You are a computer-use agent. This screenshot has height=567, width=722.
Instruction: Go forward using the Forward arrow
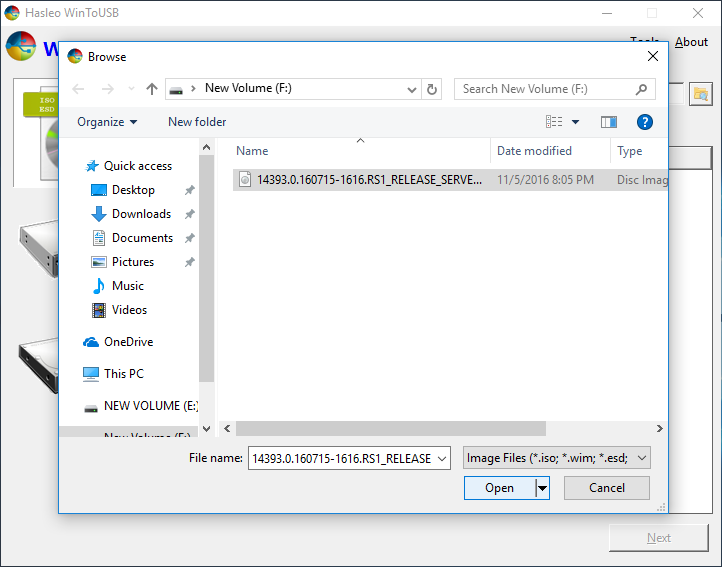(107, 89)
